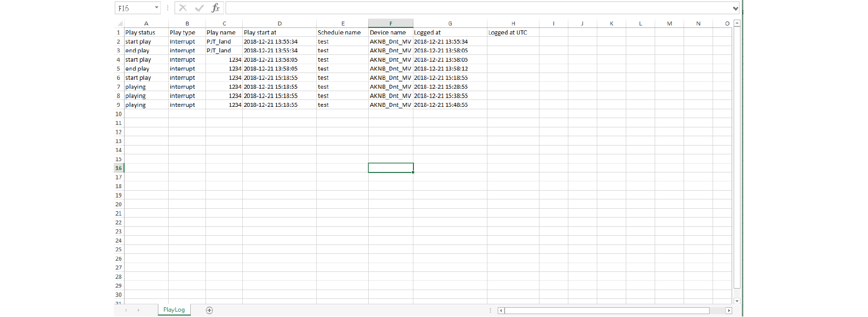Image resolution: width=868 pixels, height=317 pixels.
Task: Select the 'Logged at UTC' header cell
Action: pos(512,32)
